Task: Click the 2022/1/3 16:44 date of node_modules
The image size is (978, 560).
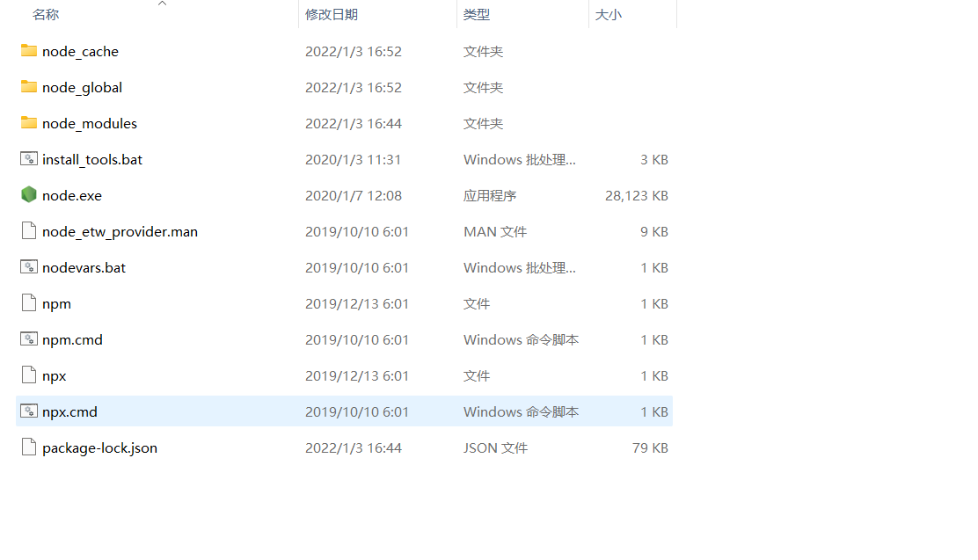Action: [x=354, y=123]
